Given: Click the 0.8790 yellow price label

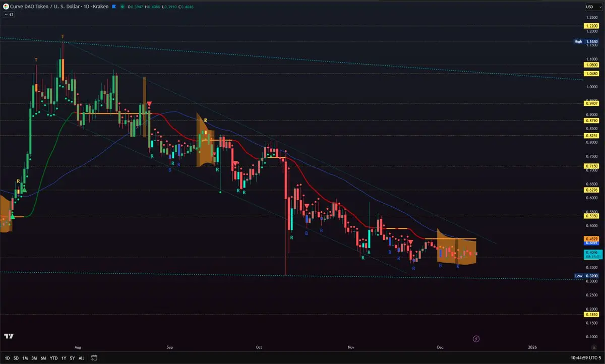Looking at the screenshot, I should click(x=591, y=120).
